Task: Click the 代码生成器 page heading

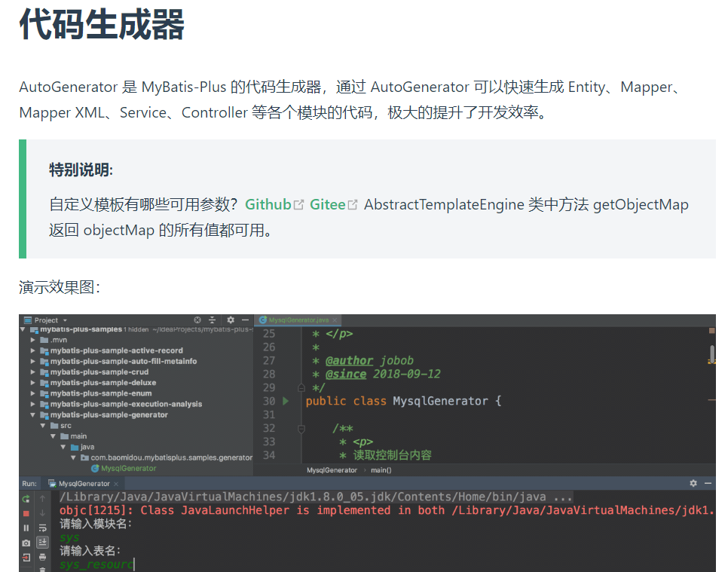Action: 102,25
